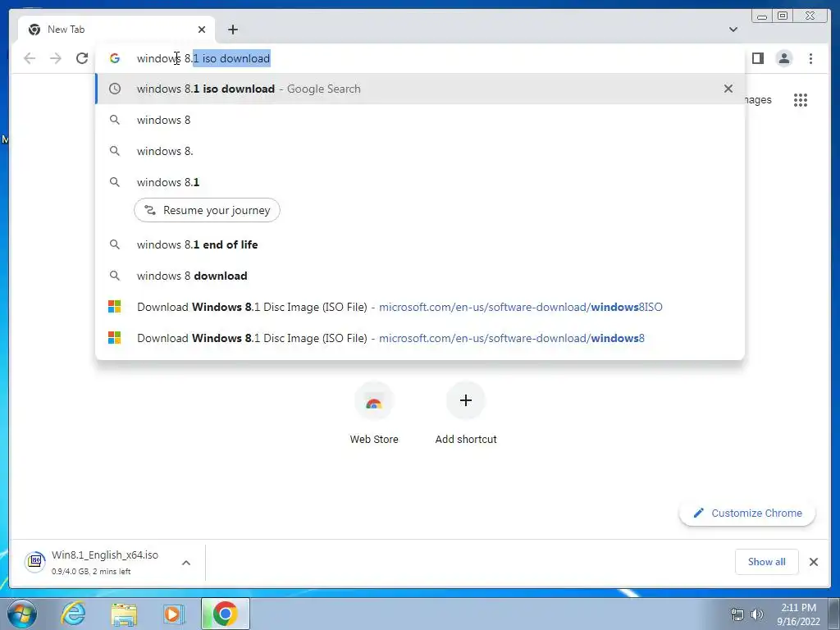This screenshot has height=630, width=840.
Task: Click the Add shortcut tile
Action: pos(466,414)
